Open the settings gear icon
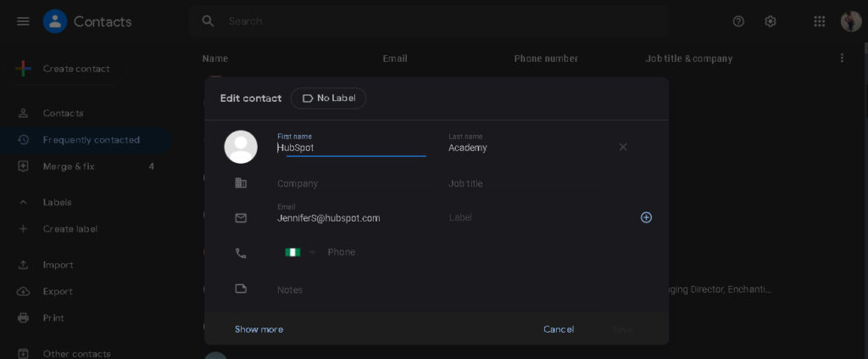 [x=770, y=21]
